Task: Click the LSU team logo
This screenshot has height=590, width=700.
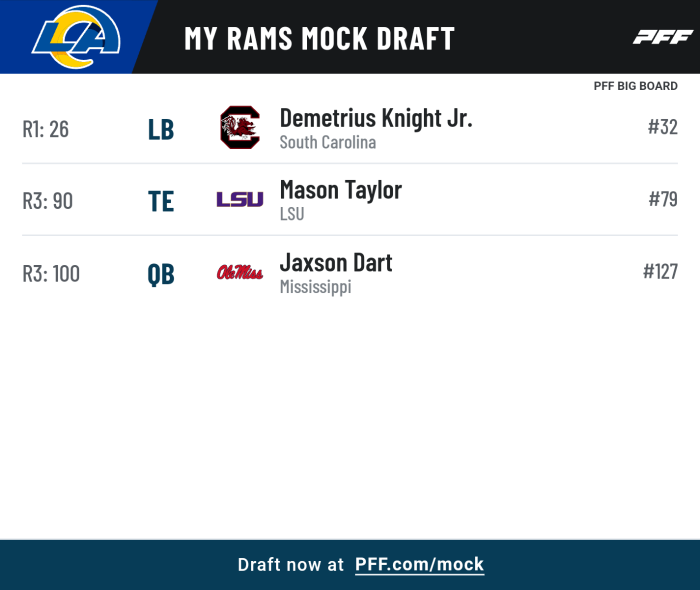Action: pyautogui.click(x=240, y=199)
